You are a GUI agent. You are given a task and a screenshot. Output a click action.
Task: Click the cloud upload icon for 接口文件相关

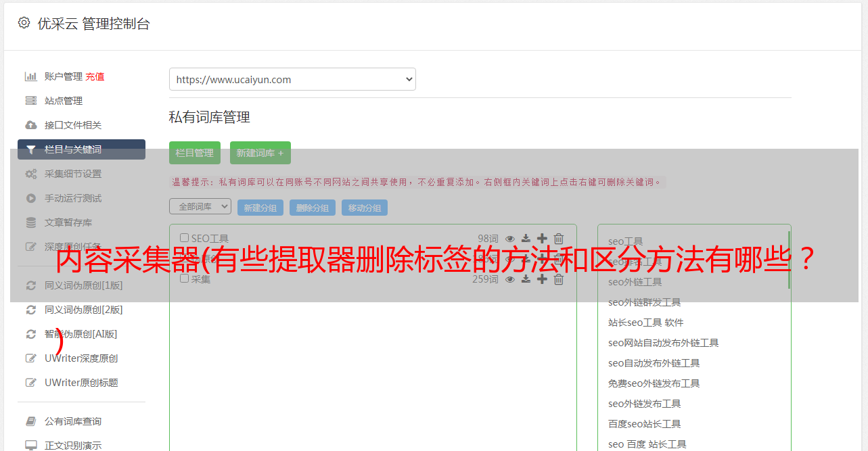[31, 125]
